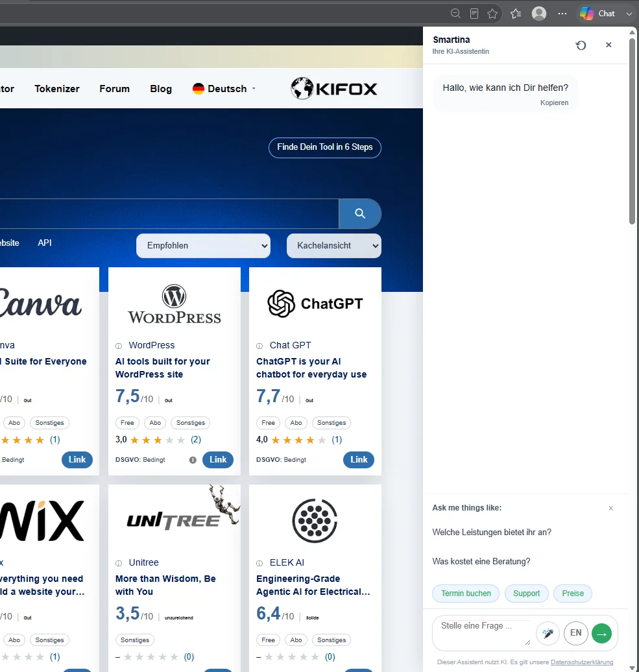Click the Smartina panel vertical scrollbar

click(632, 131)
